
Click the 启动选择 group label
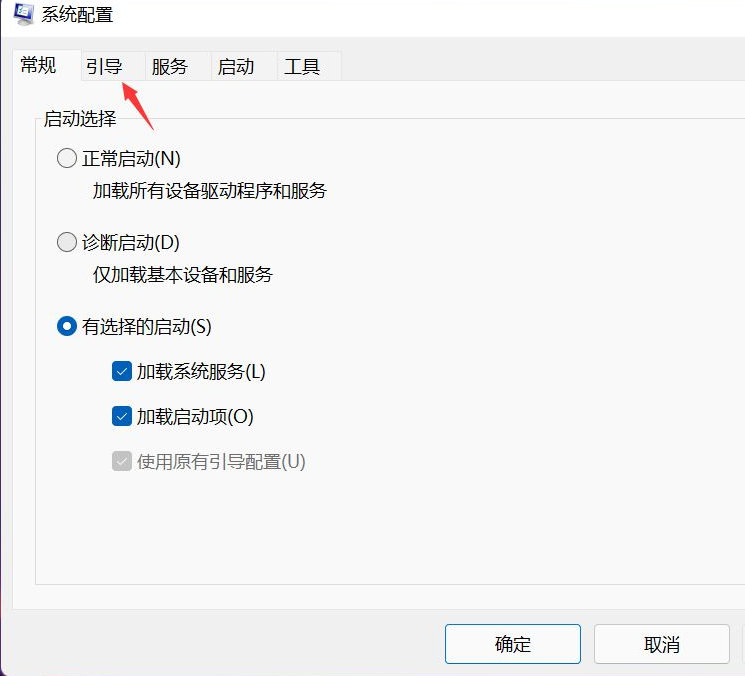coord(80,120)
